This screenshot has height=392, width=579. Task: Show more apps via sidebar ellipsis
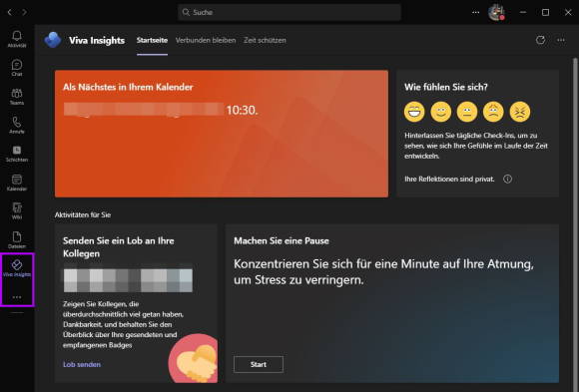coord(17,297)
